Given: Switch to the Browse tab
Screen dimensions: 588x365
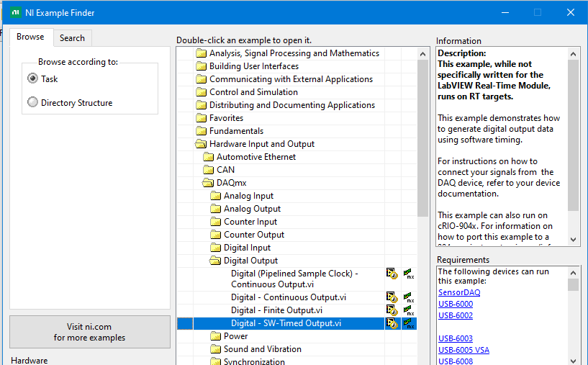Looking at the screenshot, I should pyautogui.click(x=30, y=37).
